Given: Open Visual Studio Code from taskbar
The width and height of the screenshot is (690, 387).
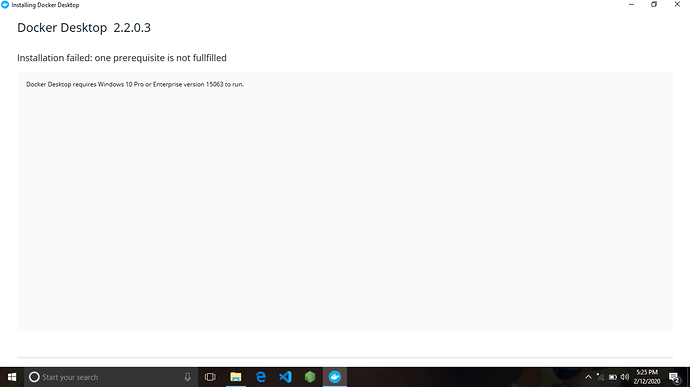Looking at the screenshot, I should [x=286, y=377].
